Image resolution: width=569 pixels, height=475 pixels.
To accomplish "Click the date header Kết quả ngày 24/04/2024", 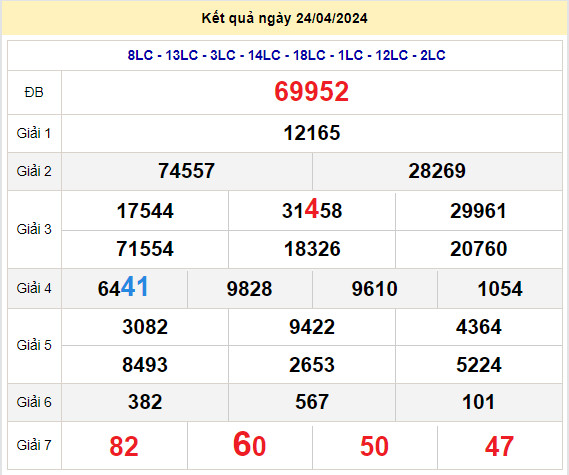I will [x=284, y=18].
